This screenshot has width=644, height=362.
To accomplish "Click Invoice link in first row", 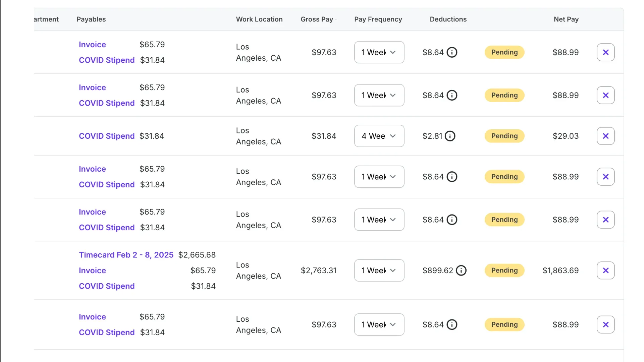I will pyautogui.click(x=92, y=45).
